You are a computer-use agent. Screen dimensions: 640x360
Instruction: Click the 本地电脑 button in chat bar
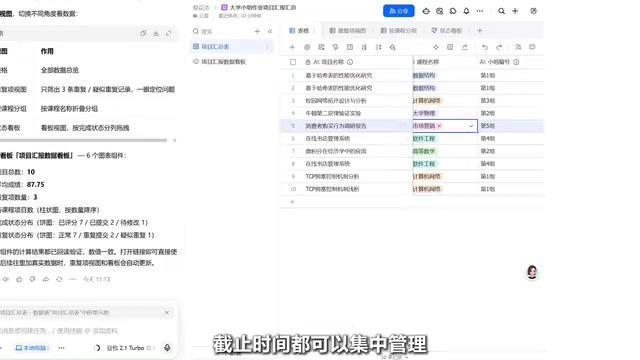(x=32, y=348)
